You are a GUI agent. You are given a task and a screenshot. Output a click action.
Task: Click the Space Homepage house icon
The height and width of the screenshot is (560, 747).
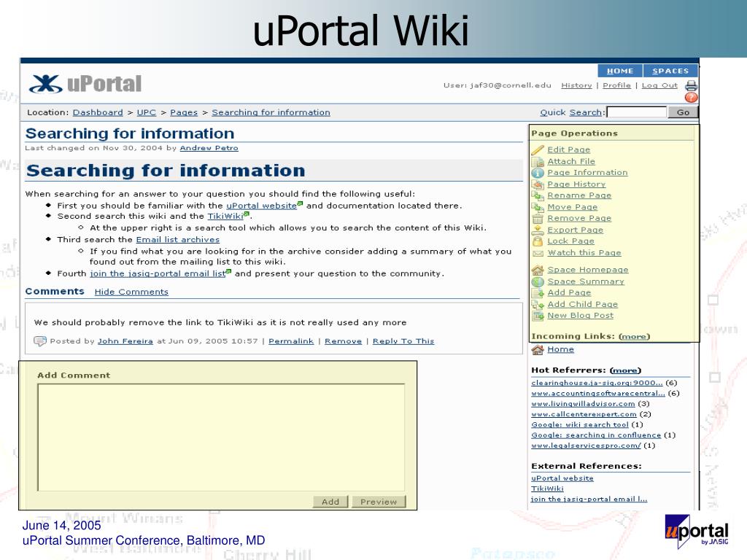pyautogui.click(x=538, y=270)
